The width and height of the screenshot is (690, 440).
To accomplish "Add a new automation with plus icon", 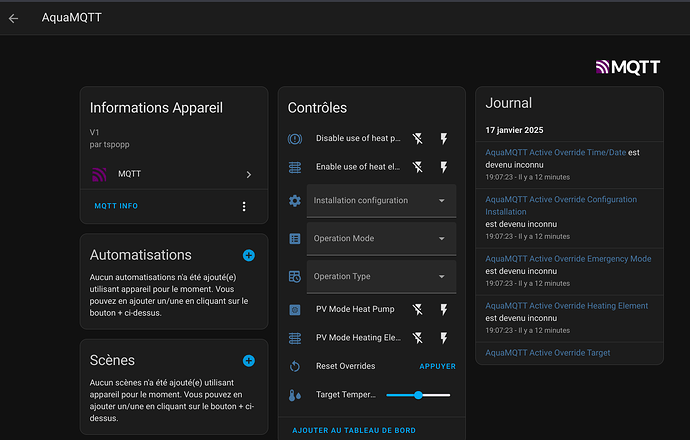I will click(x=249, y=255).
